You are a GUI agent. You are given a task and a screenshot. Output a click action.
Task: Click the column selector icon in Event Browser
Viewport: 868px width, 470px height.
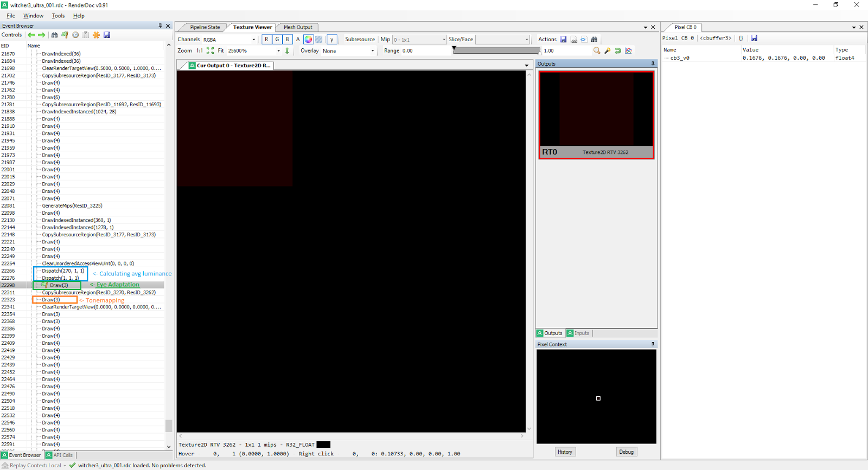pyautogui.click(x=86, y=35)
